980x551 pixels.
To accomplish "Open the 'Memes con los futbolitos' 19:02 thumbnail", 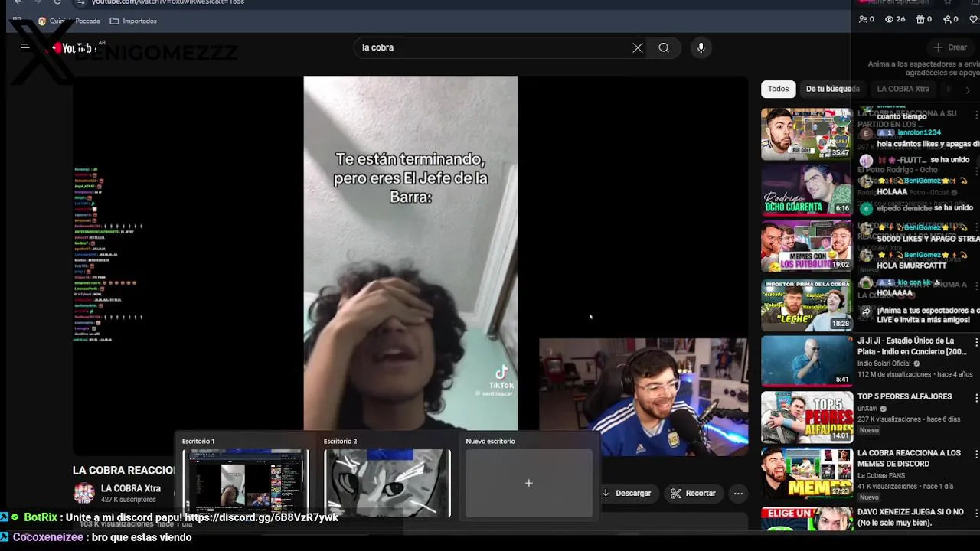I will click(805, 246).
